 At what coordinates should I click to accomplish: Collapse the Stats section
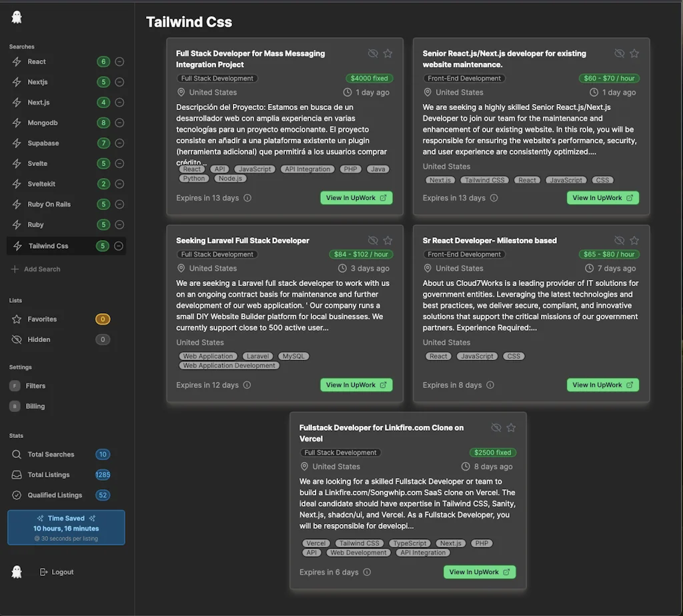(x=17, y=435)
